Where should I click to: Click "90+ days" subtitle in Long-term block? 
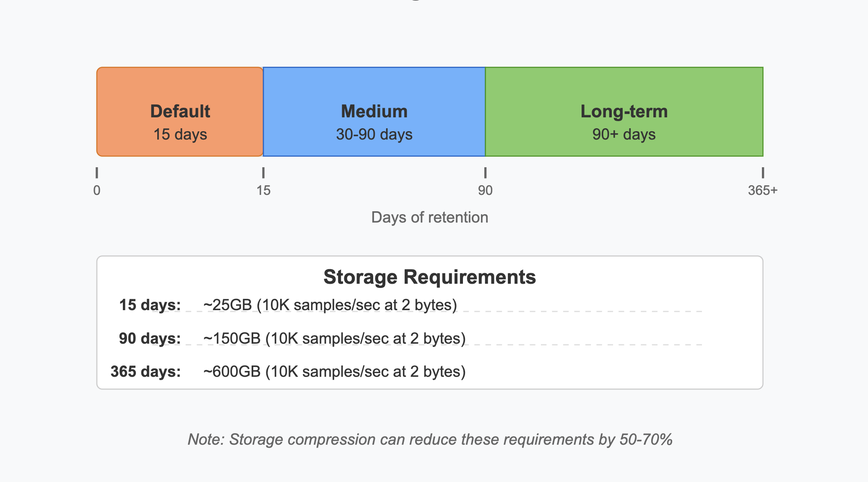click(624, 135)
